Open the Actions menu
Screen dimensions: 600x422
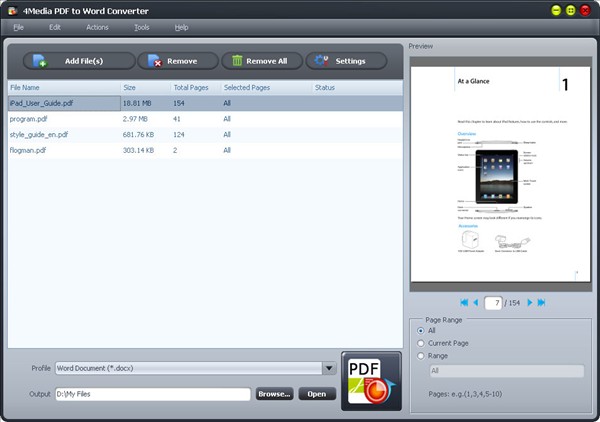(97, 27)
